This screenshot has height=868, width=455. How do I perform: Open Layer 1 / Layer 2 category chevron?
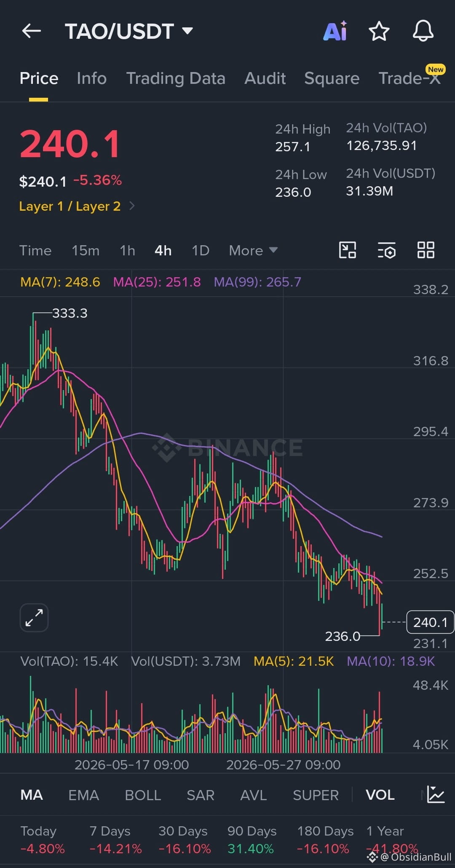132,206
